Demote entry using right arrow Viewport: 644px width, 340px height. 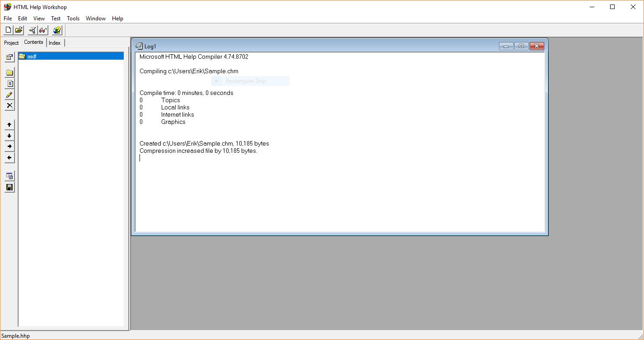click(9, 146)
